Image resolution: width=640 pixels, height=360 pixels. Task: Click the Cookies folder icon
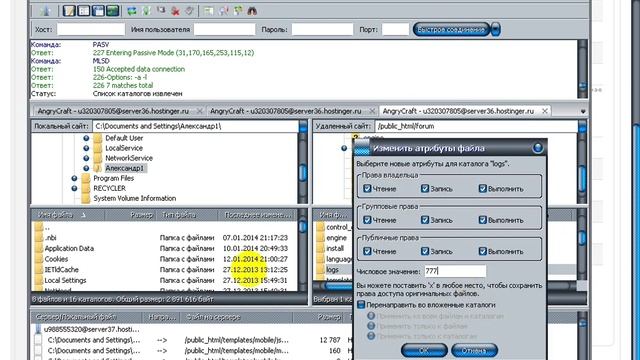pos(39,259)
